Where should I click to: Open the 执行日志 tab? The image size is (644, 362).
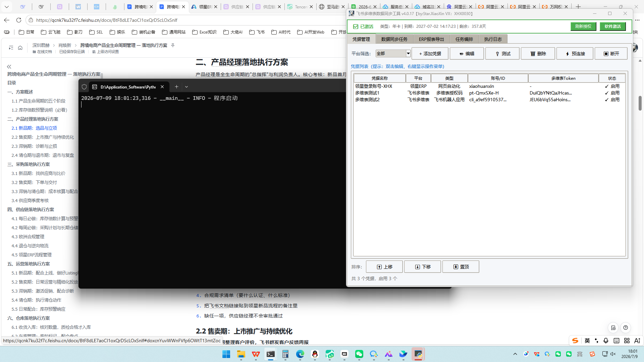tap(493, 39)
